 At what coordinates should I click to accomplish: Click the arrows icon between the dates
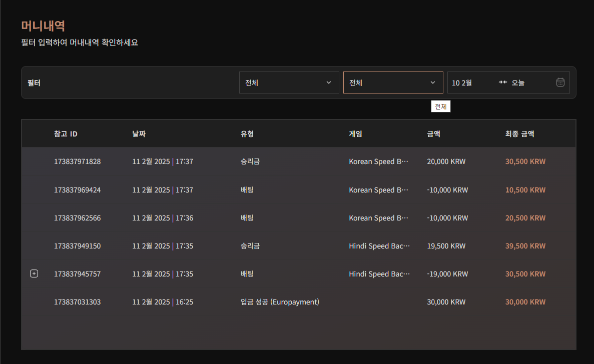(502, 82)
